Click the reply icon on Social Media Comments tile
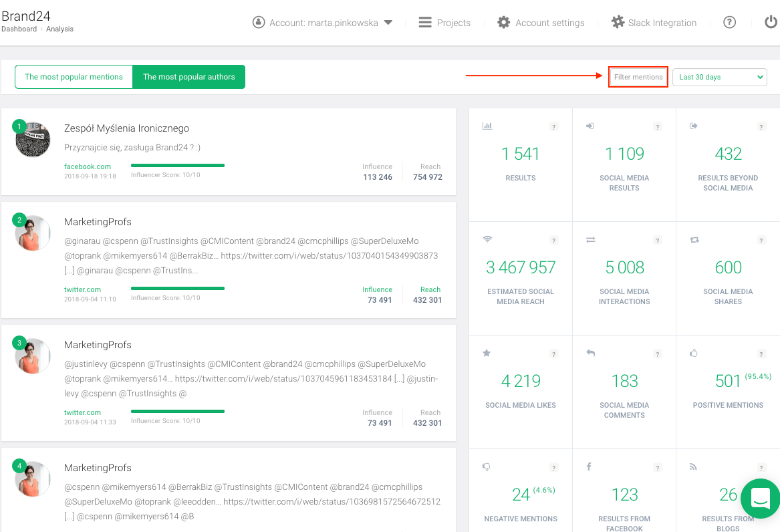Viewport: 780px width, 532px height. 590,353
